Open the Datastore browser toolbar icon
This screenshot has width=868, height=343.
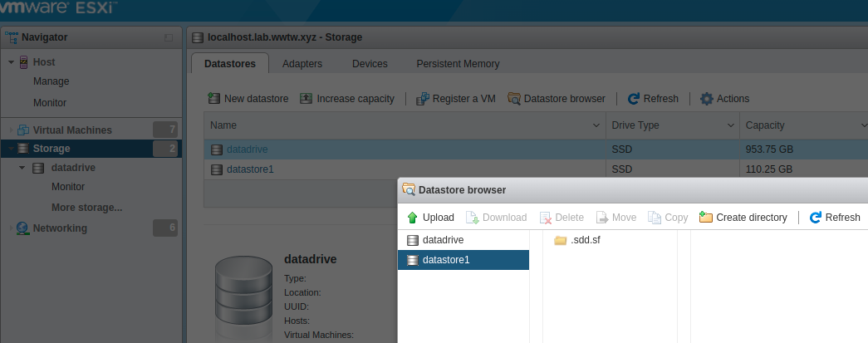514,99
